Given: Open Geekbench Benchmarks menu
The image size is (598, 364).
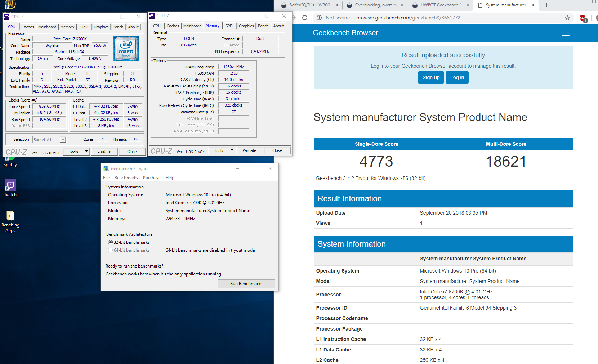Looking at the screenshot, I should (126, 178).
